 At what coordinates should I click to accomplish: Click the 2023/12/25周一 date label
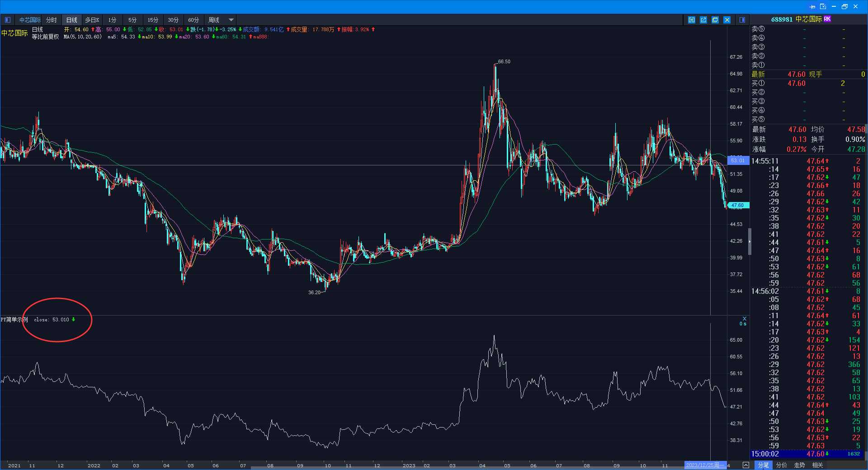click(x=705, y=465)
